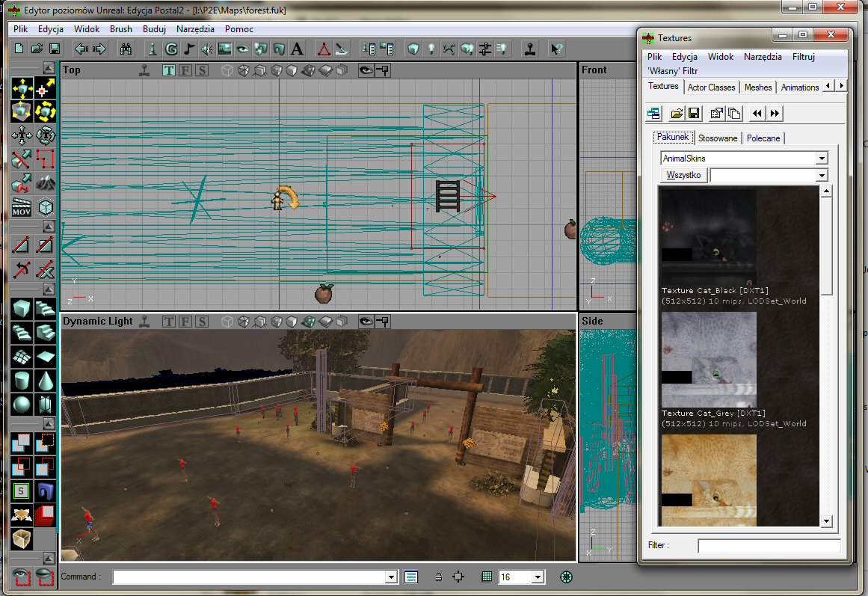Open the 2D Shape Editor red triangle
This screenshot has height=596, width=868.
point(324,49)
